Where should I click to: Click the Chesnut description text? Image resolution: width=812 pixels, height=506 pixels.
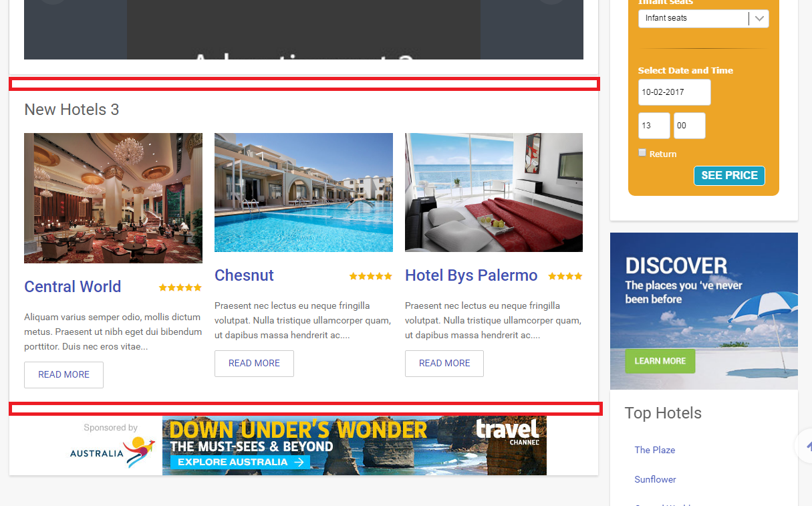point(303,320)
